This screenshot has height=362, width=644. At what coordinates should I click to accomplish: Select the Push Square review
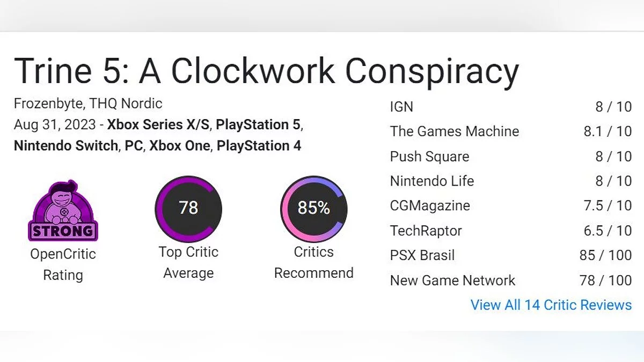pos(429,157)
